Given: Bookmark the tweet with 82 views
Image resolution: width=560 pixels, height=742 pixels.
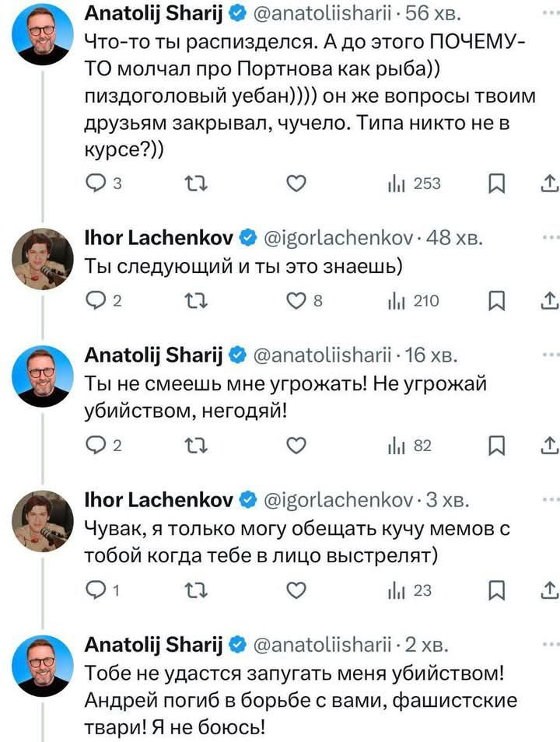Looking at the screenshot, I should coord(495,445).
